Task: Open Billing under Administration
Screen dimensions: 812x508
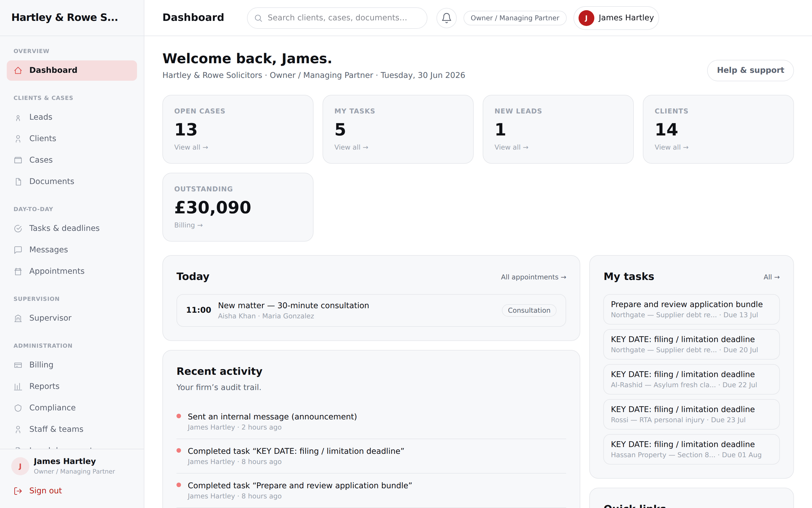Action: pyautogui.click(x=72, y=365)
